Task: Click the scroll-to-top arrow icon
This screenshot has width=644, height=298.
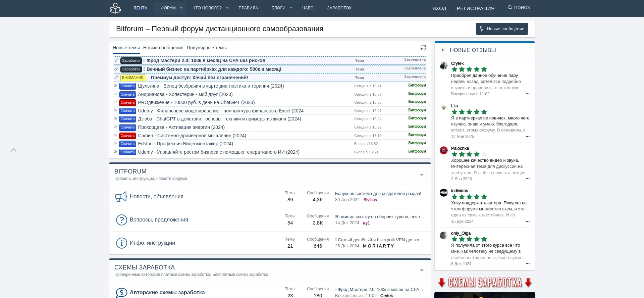Action: [13, 150]
